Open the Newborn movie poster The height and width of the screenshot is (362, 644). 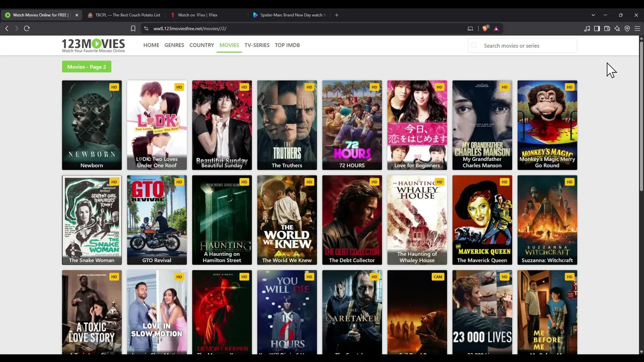(x=92, y=125)
